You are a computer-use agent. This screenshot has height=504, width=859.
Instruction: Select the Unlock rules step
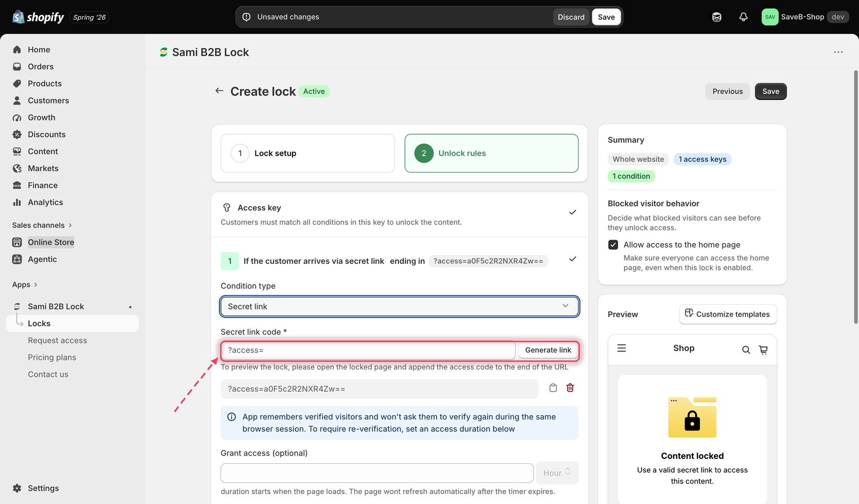point(491,153)
